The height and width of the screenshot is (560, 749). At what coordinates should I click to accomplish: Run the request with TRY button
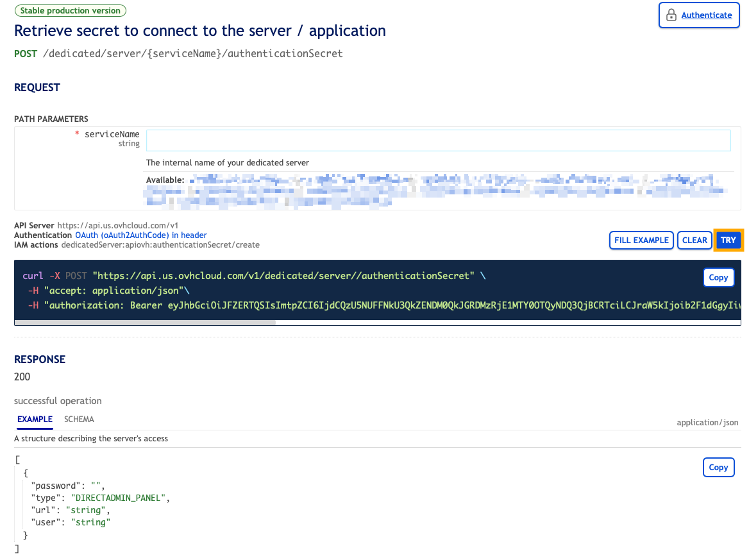(728, 241)
